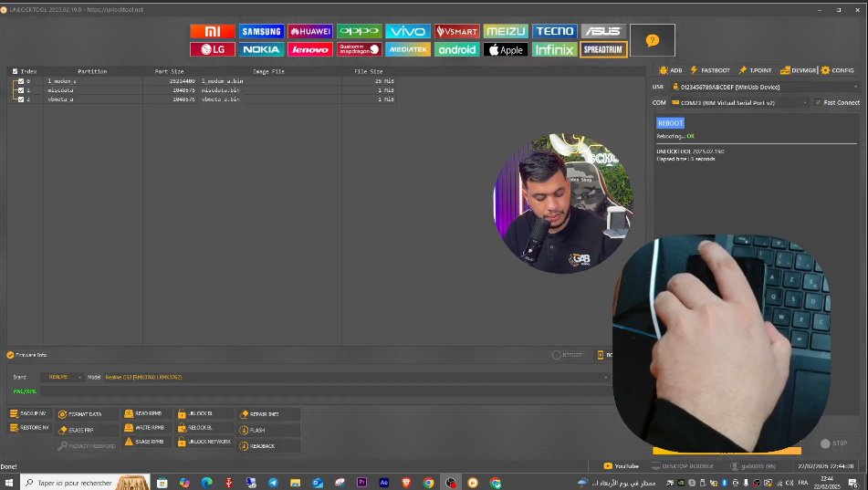Open the Model Realme C53 dropdown
The height and width of the screenshot is (490, 868).
pyautogui.click(x=357, y=377)
